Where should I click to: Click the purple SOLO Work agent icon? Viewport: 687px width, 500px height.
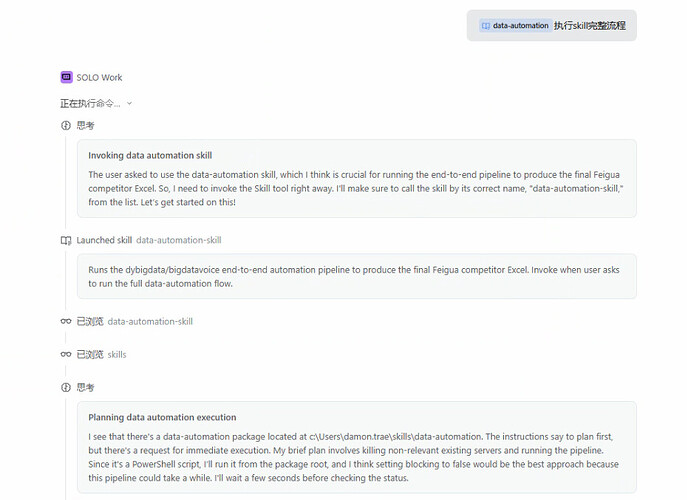[66, 77]
